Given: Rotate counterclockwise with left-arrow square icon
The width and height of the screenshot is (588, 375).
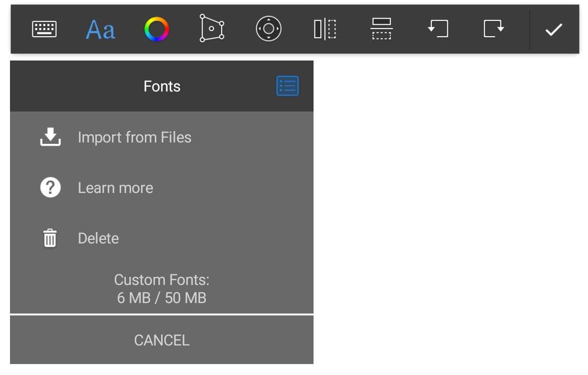Looking at the screenshot, I should (x=438, y=29).
